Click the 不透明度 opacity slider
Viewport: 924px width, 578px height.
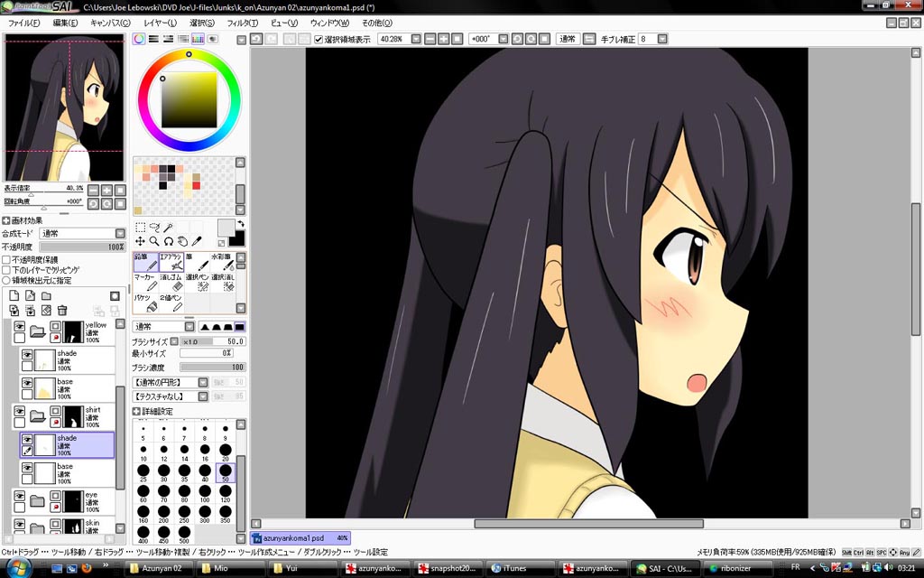click(82, 247)
